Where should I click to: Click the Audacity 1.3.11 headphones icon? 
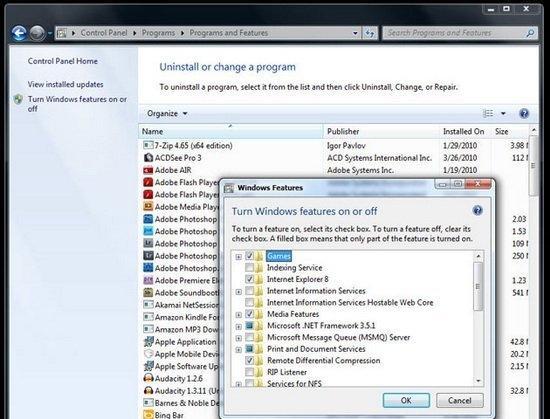pyautogui.click(x=148, y=391)
